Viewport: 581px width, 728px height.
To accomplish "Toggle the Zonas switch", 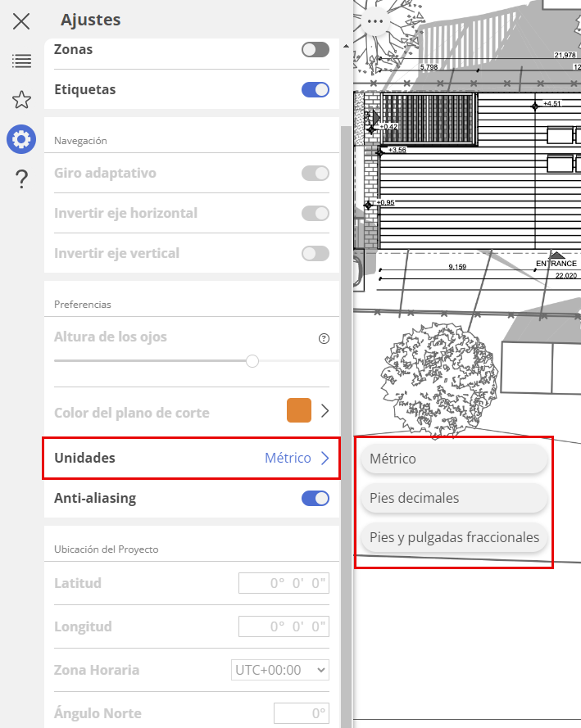I will tap(315, 50).
